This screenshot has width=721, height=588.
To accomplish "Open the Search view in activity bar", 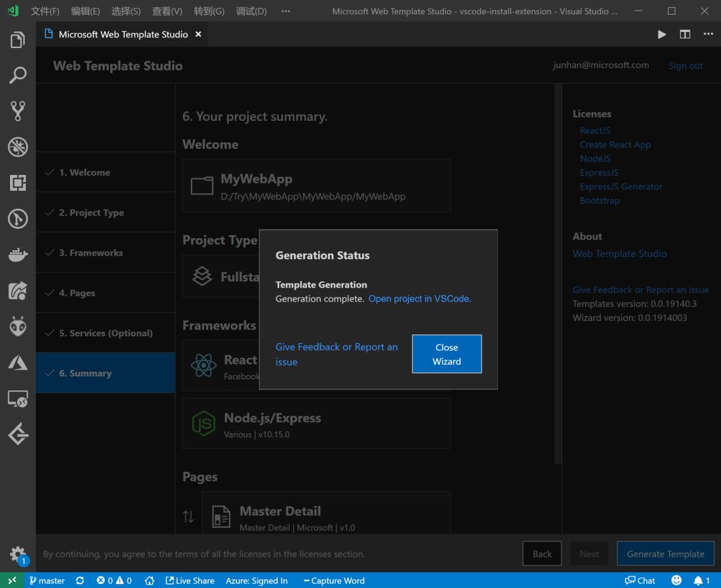I will coord(17,75).
